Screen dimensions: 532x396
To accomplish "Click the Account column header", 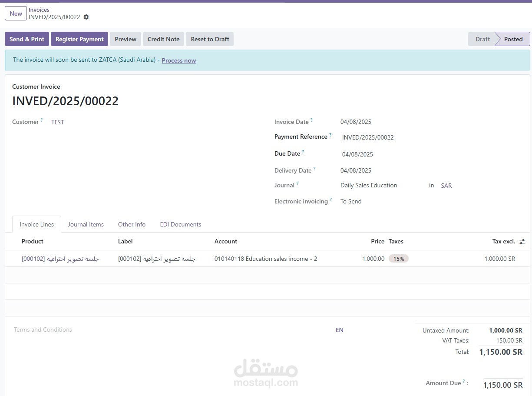I will (226, 241).
